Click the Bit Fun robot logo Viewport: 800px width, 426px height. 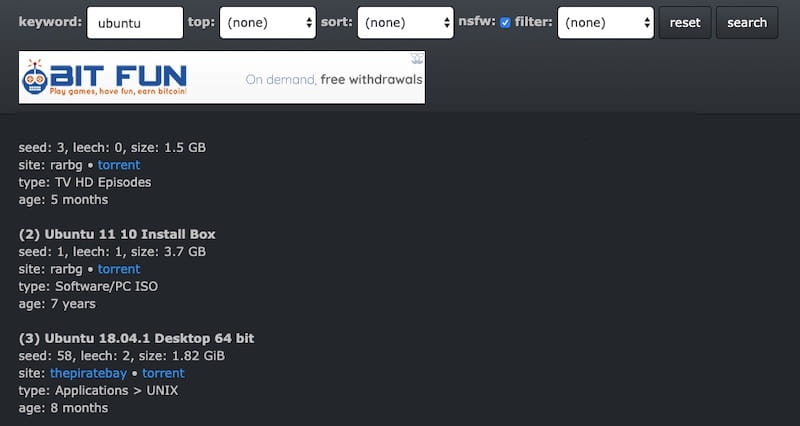pos(35,78)
